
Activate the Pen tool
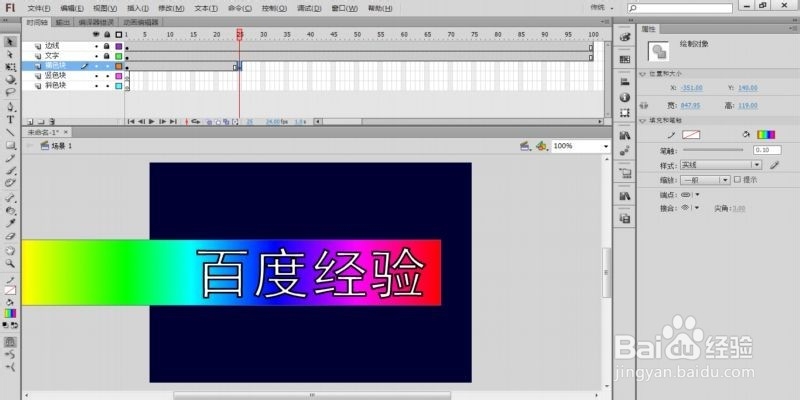10,107
